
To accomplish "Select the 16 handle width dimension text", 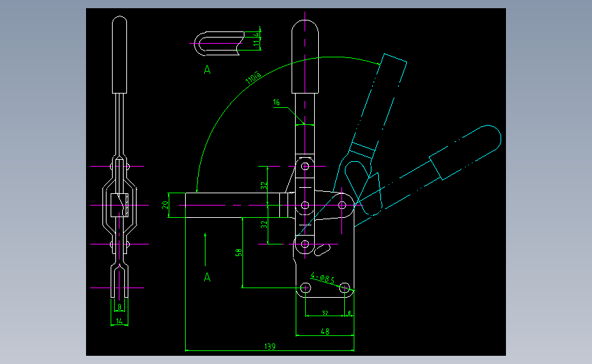I will click(x=277, y=102).
